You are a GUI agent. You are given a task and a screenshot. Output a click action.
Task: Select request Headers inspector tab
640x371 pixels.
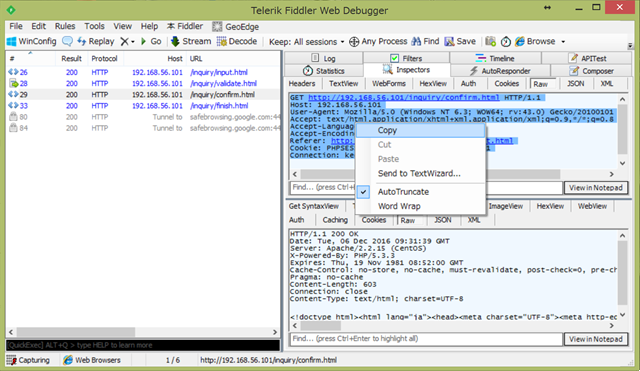pyautogui.click(x=302, y=84)
